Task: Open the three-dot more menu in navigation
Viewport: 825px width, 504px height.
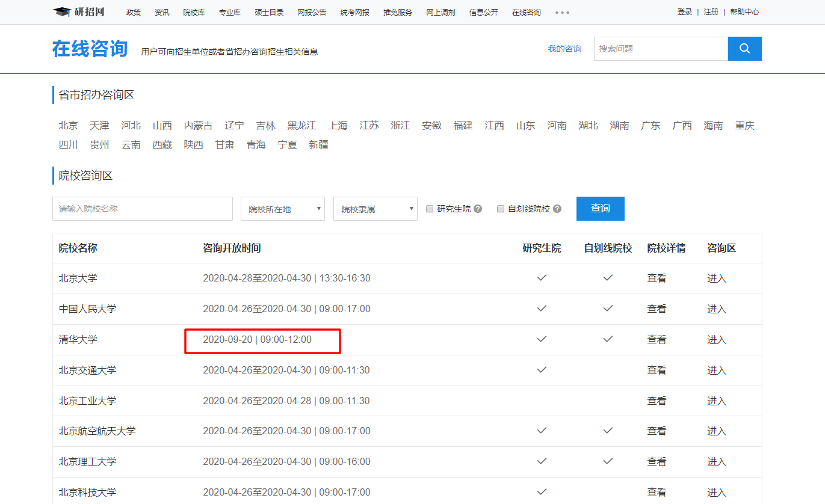Action: coord(562,13)
